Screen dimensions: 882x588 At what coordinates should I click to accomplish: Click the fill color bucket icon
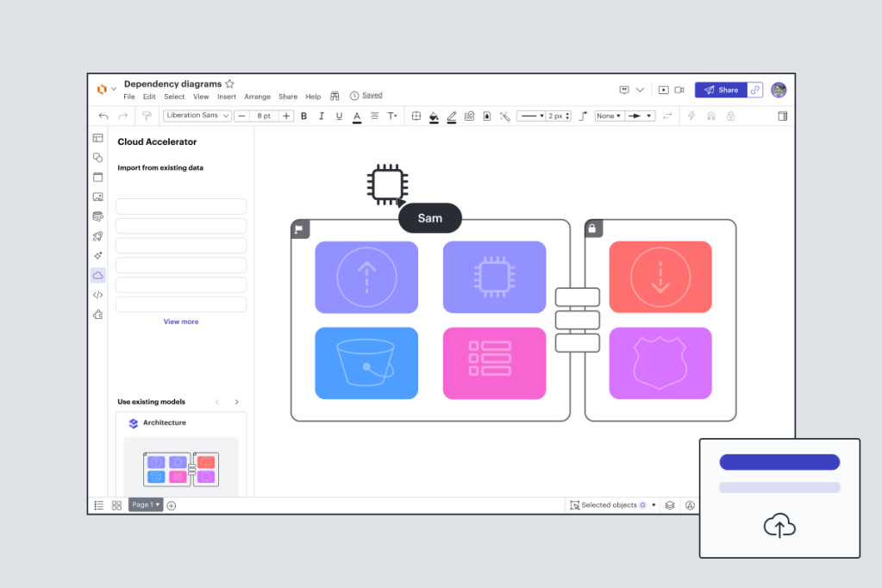point(434,116)
